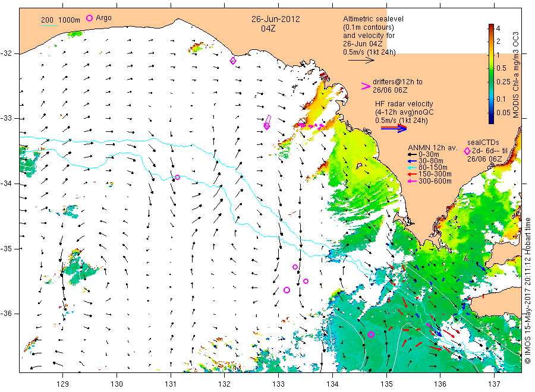Image resolution: width=535 pixels, height=392 pixels.
Task: Click the red-blue HF radar velocity arrow
Action: tap(394, 128)
